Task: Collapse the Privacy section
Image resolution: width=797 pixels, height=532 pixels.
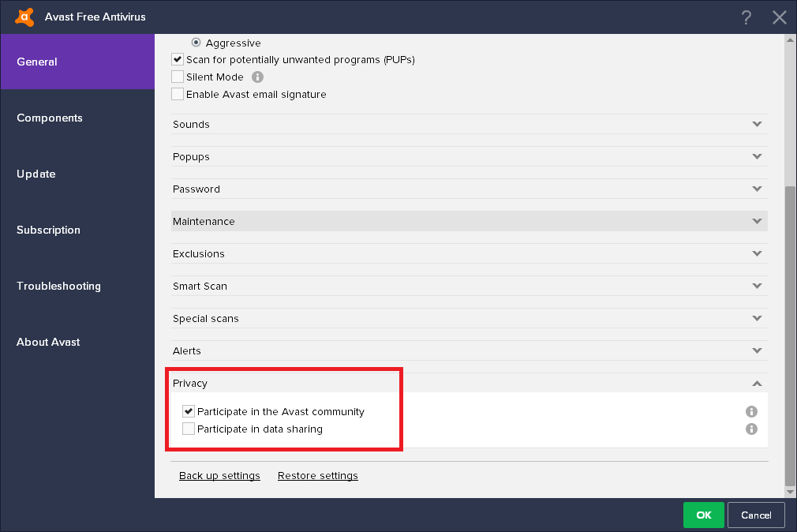Action: [757, 384]
